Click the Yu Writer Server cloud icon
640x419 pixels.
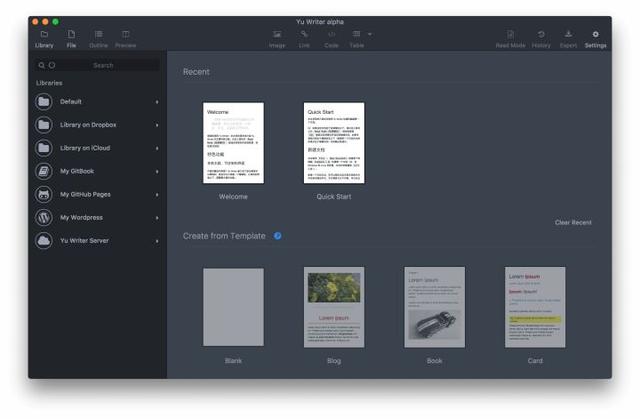click(44, 241)
